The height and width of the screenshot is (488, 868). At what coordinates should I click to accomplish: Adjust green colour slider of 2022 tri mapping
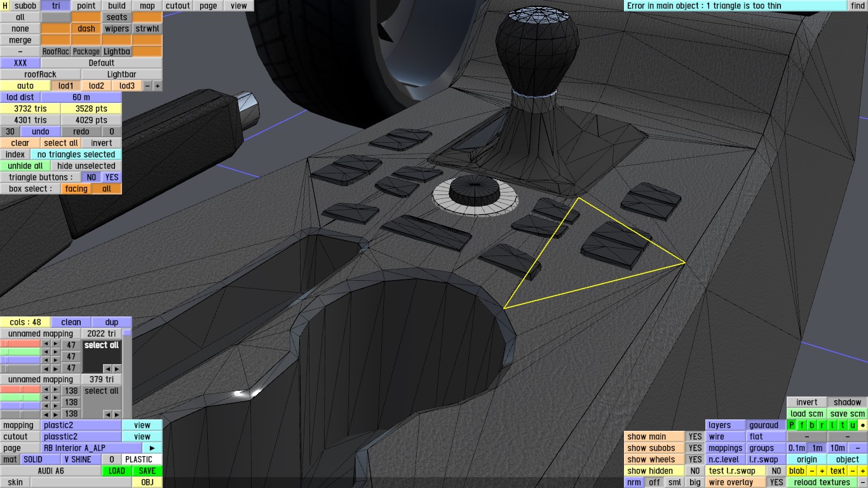click(20, 352)
